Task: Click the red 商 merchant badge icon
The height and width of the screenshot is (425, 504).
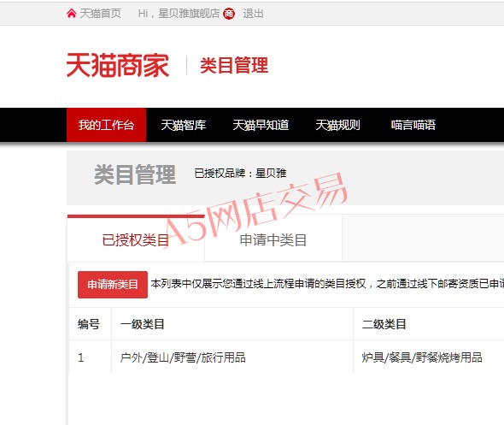Action: point(229,14)
